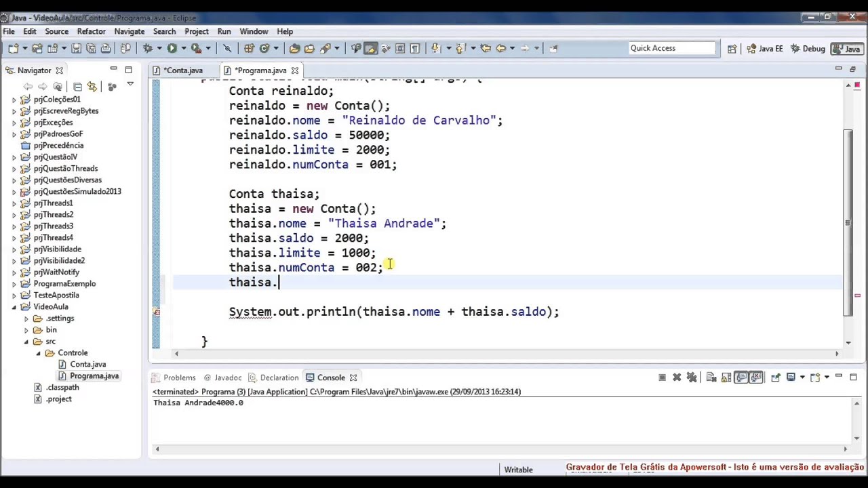
Task: Click the Console Terminate square icon
Action: (662, 378)
